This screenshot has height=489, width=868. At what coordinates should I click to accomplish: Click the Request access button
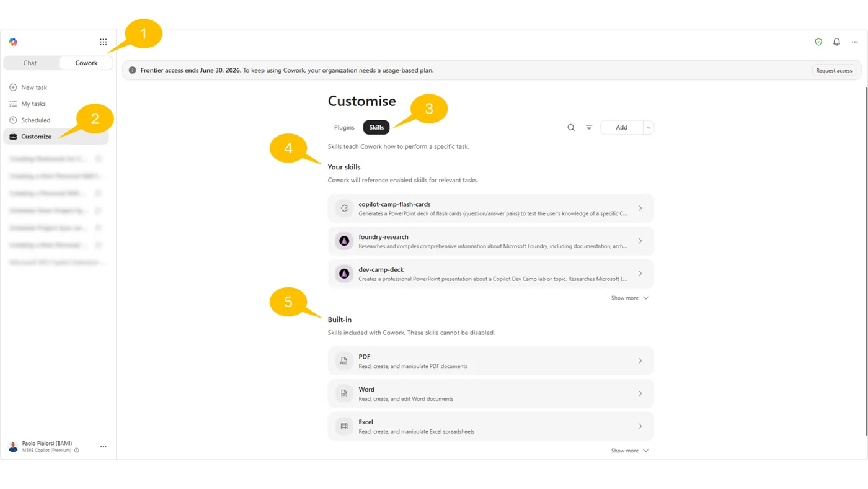[834, 70]
